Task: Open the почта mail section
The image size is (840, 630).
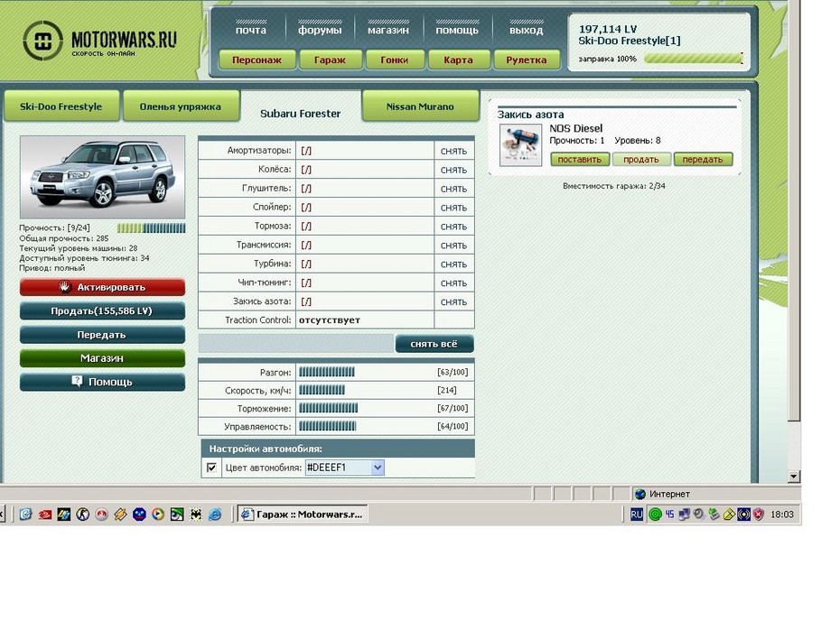Action: (251, 30)
